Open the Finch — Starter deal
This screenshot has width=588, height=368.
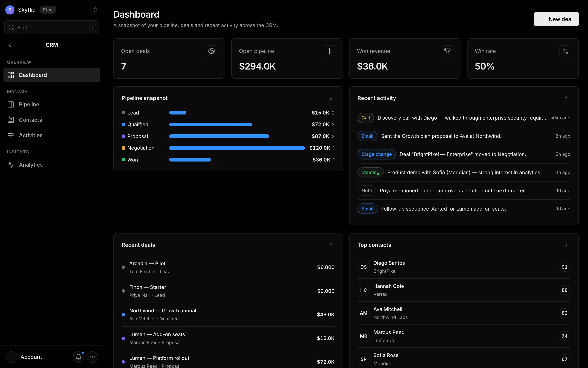(228, 291)
